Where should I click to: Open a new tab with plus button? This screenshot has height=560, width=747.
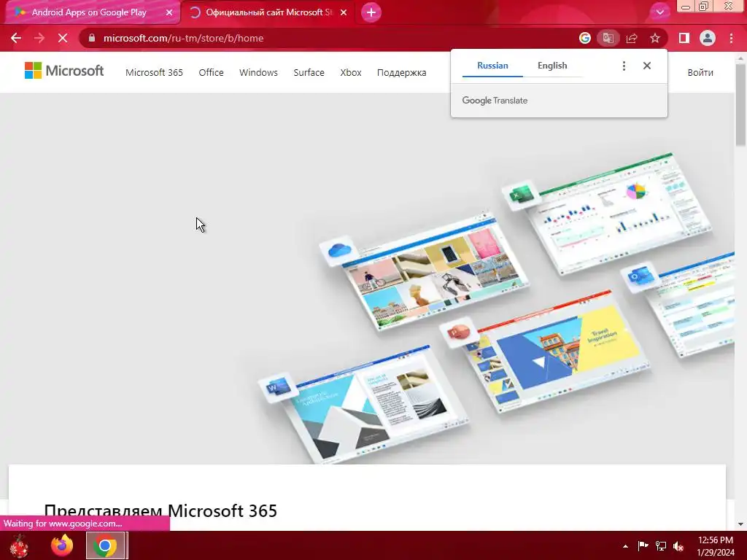(x=371, y=12)
